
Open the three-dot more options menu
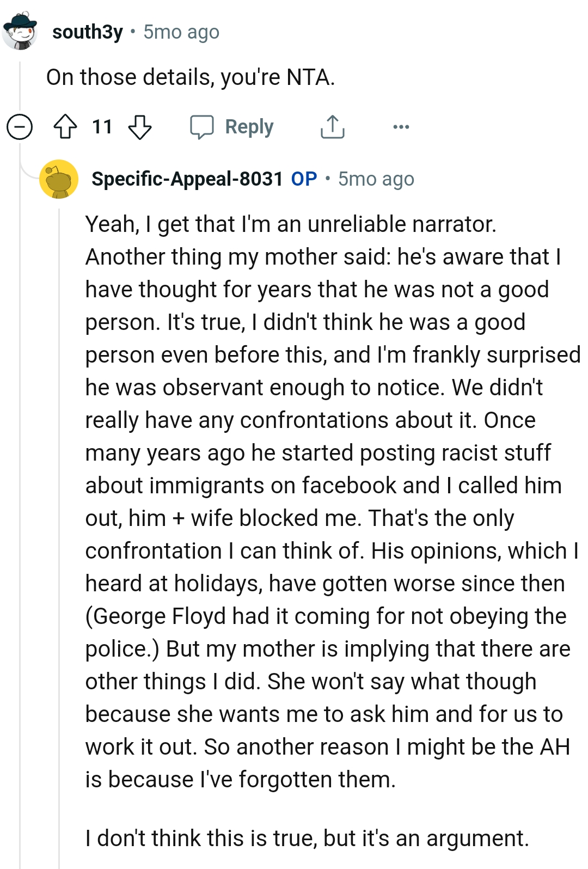point(401,127)
